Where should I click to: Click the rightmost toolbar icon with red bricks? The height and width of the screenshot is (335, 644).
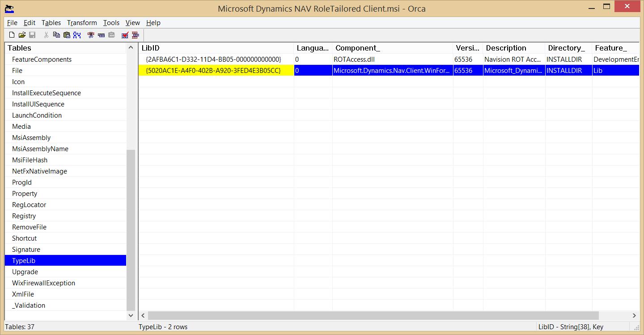(x=135, y=35)
